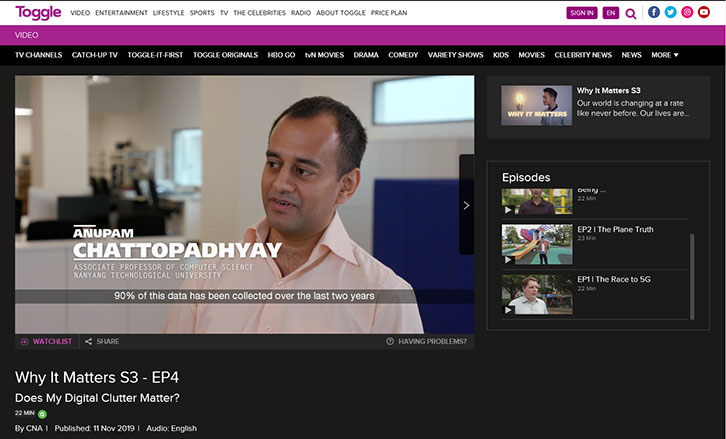
Task: Open the Toggle home logo
Action: (38, 13)
